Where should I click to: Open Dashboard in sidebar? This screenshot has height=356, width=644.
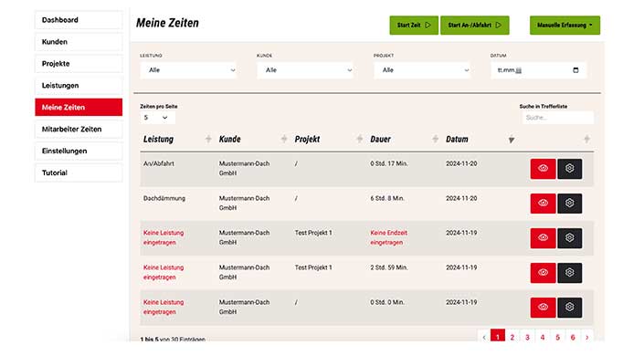pos(79,20)
